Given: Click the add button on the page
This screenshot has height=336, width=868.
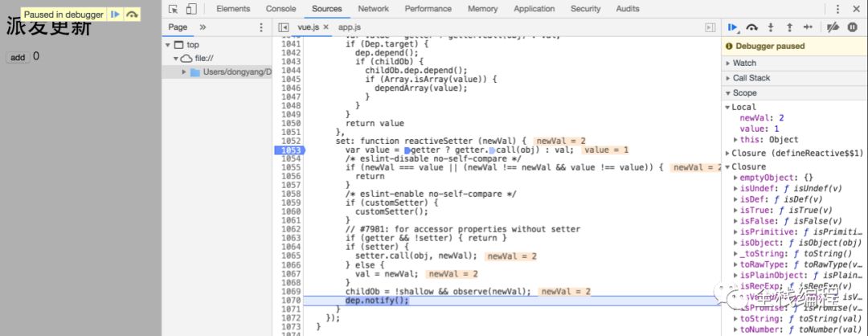Looking at the screenshot, I should (x=18, y=58).
